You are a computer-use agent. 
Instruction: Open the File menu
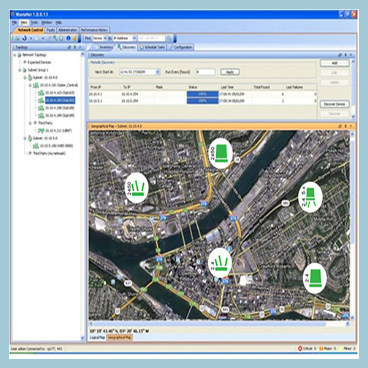(x=14, y=23)
